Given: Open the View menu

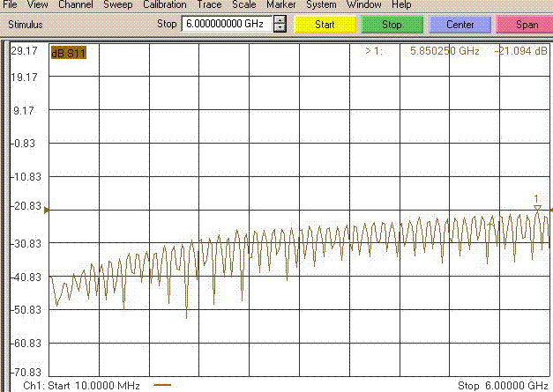Looking at the screenshot, I should pyautogui.click(x=37, y=4).
